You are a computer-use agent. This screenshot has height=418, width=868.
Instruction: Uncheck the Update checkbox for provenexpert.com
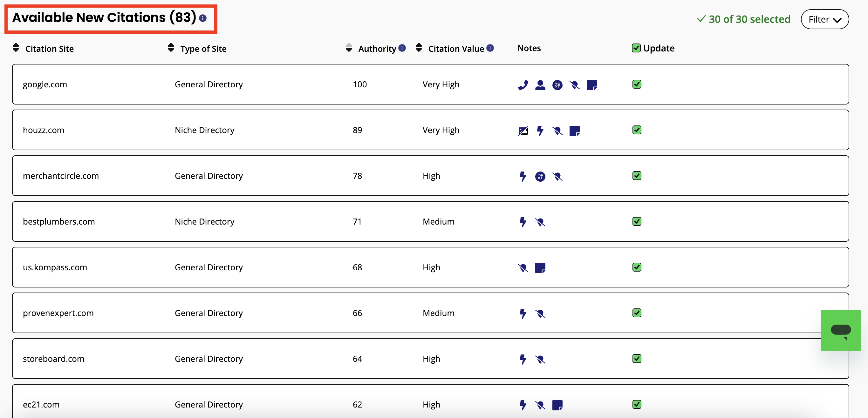(637, 313)
